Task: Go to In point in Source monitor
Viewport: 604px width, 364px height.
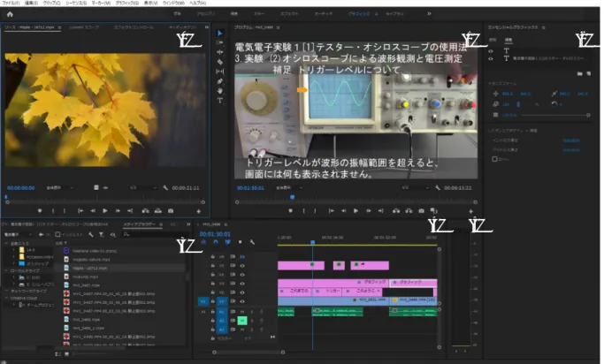Action: [x=80, y=211]
